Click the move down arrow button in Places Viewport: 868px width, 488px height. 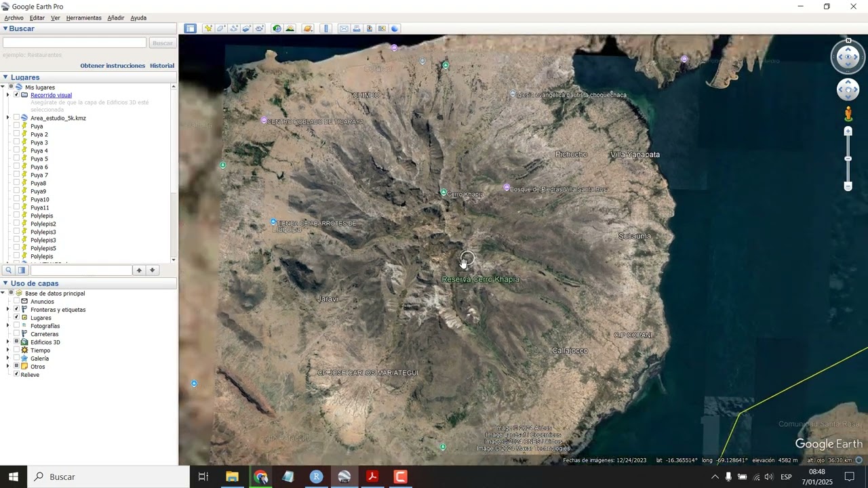[x=152, y=270]
